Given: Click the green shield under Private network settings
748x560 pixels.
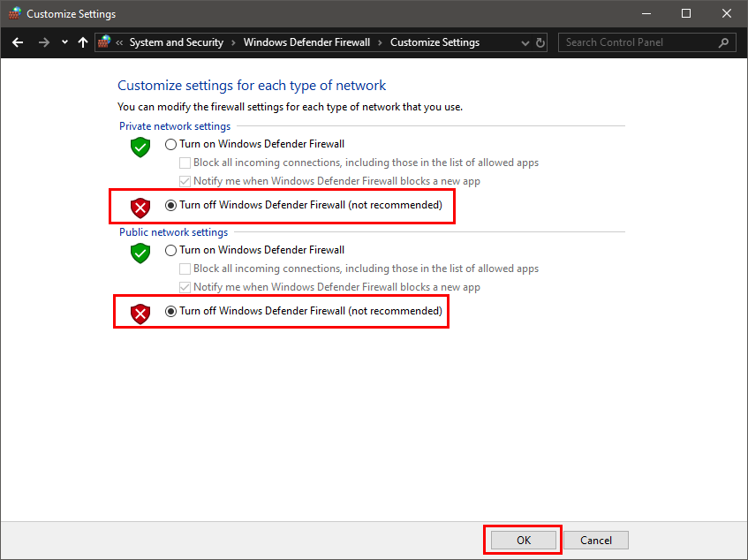Looking at the screenshot, I should tap(140, 148).
